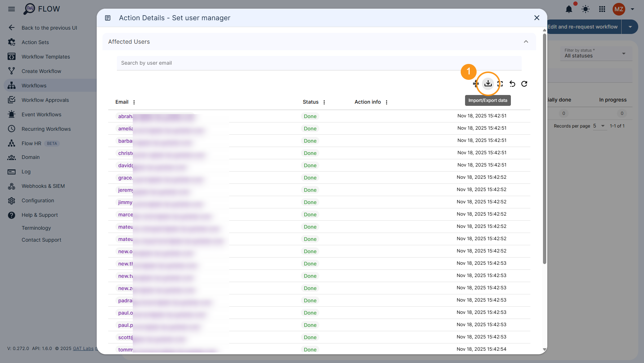The width and height of the screenshot is (644, 363).
Task: Refresh the affected users table
Action: 524,83
